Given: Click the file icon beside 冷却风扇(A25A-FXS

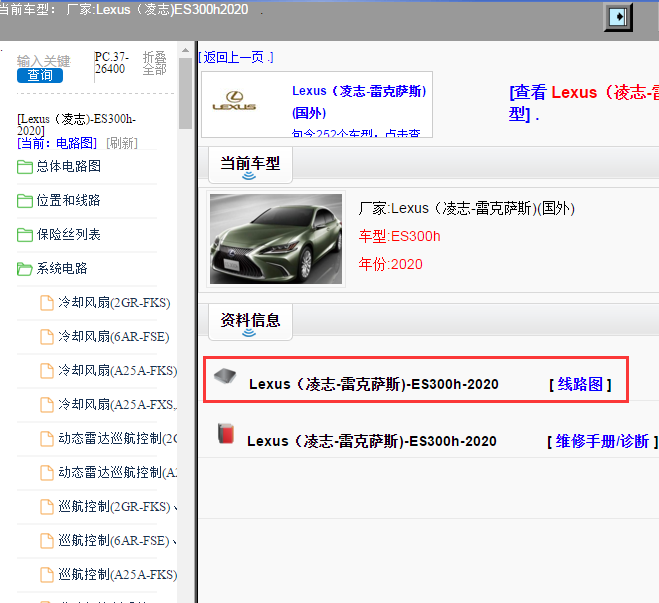Looking at the screenshot, I should click(47, 405).
